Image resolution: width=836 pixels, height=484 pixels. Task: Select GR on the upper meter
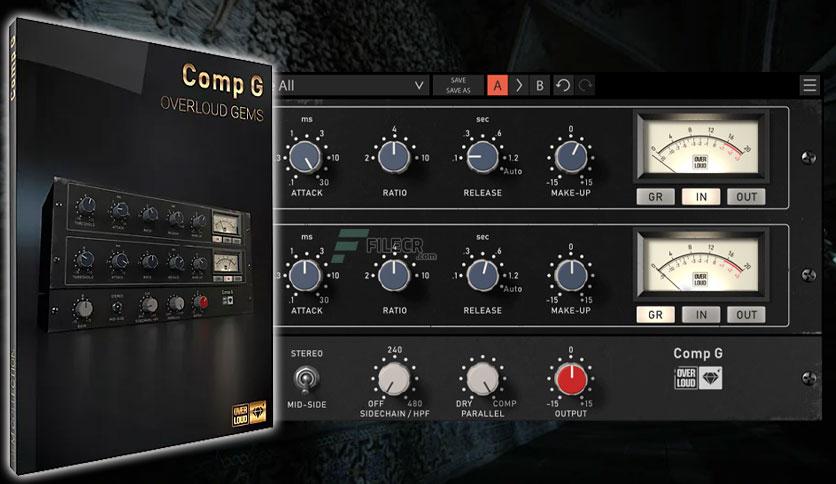655,197
